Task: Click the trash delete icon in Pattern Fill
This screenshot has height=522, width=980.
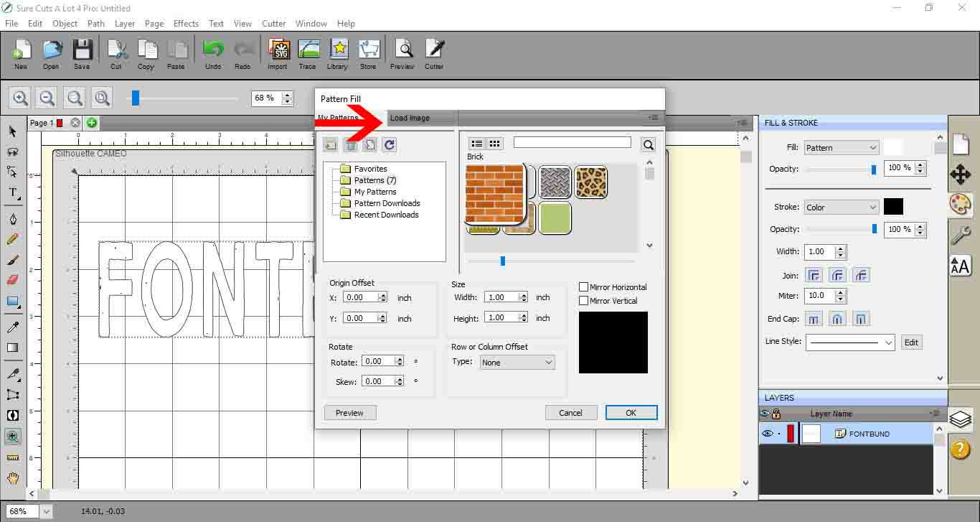Action: pyautogui.click(x=351, y=145)
